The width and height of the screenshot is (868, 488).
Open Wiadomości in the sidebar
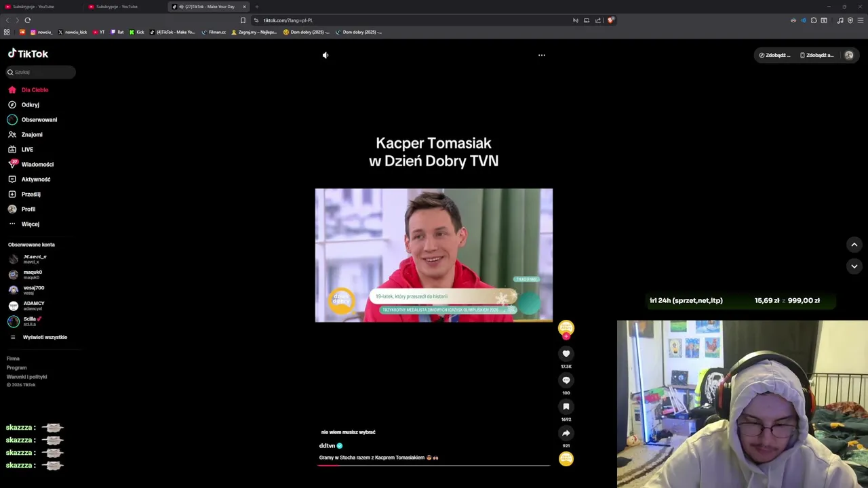tap(31, 164)
